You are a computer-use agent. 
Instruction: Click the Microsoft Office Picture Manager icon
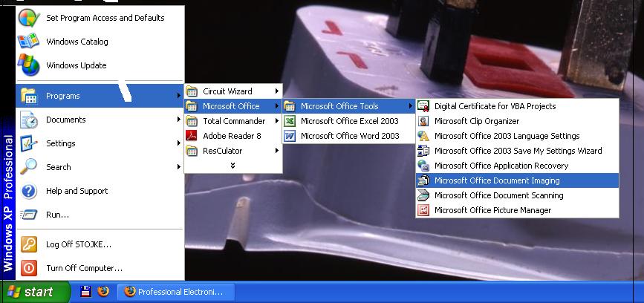[423, 210]
